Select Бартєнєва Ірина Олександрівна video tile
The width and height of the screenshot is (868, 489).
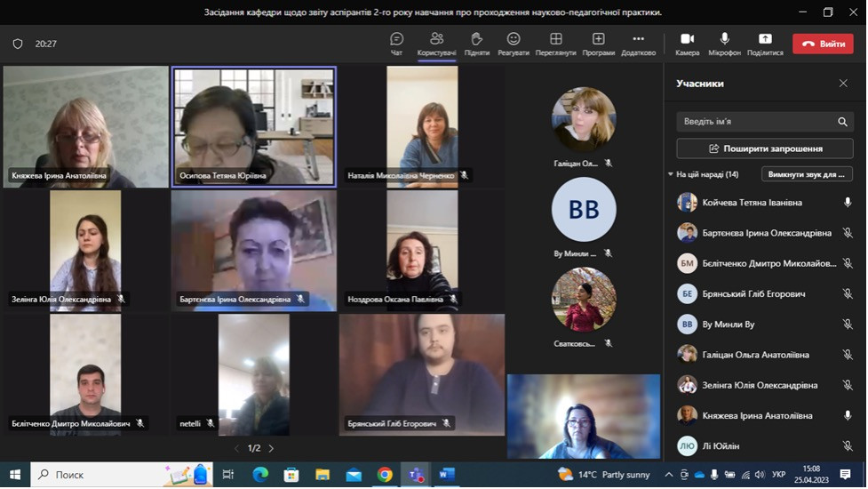[253, 251]
